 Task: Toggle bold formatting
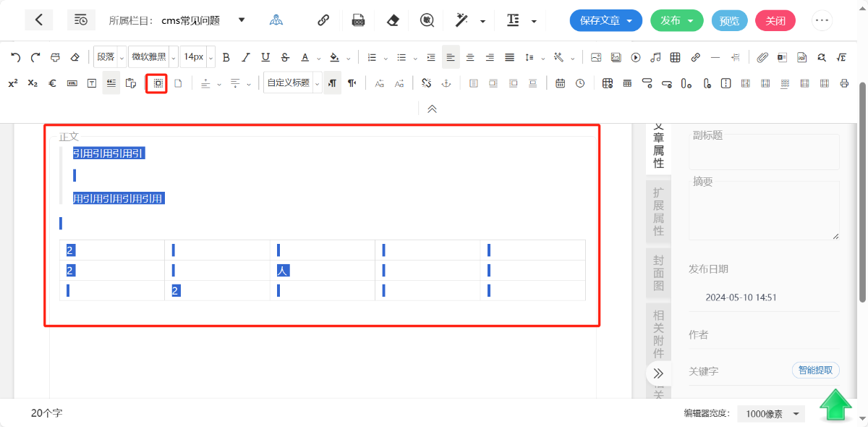[x=226, y=57]
